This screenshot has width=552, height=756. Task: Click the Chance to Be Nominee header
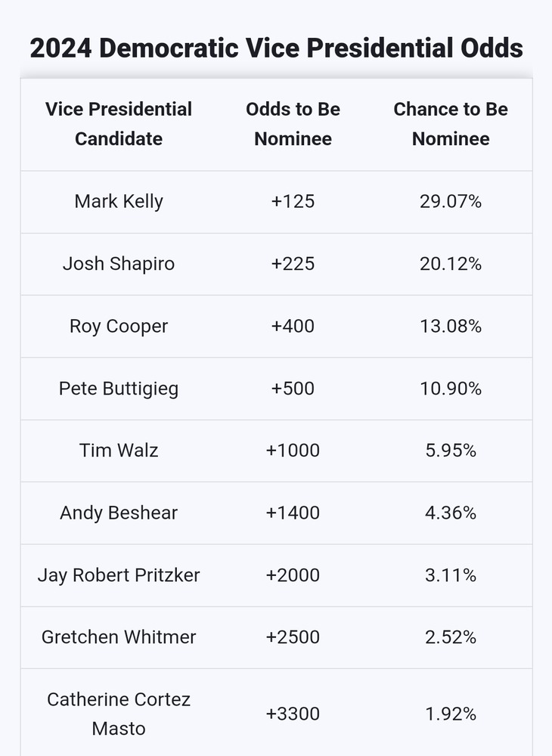pos(451,124)
